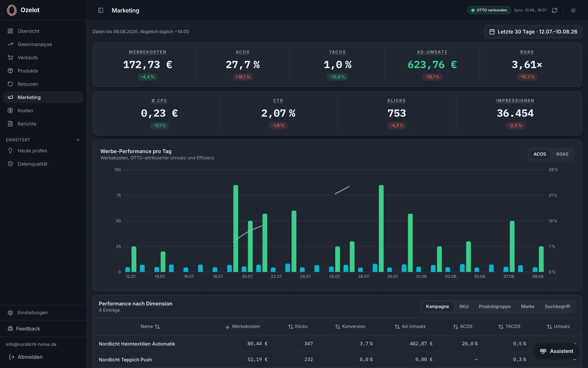This screenshot has height=368, width=588.
Task: Click the OTTO verbunden status badge
Action: click(489, 10)
